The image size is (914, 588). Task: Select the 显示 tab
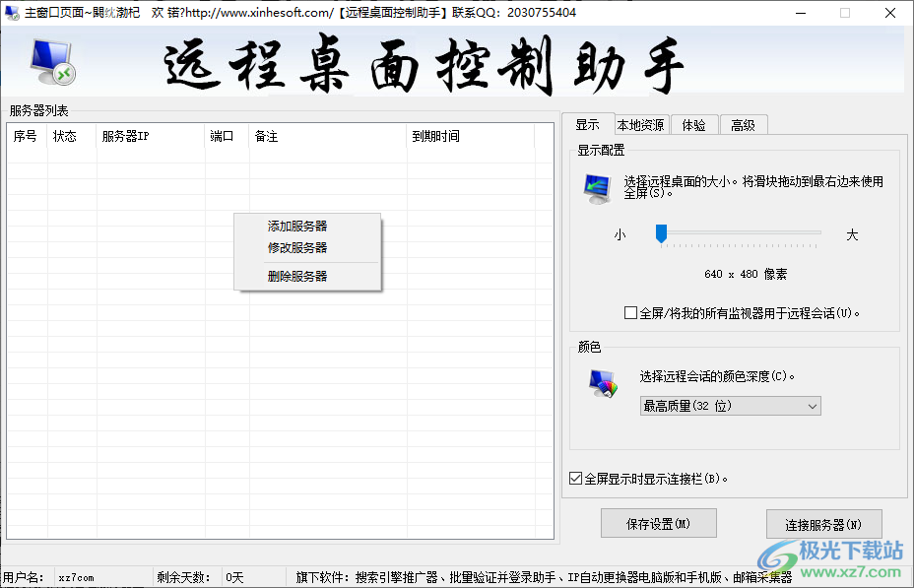point(588,124)
